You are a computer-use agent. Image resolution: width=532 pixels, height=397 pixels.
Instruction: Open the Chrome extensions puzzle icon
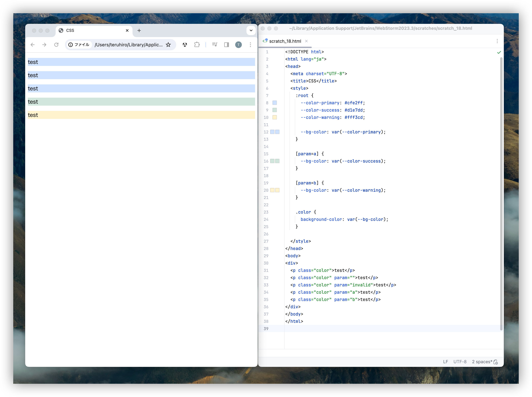[197, 45]
